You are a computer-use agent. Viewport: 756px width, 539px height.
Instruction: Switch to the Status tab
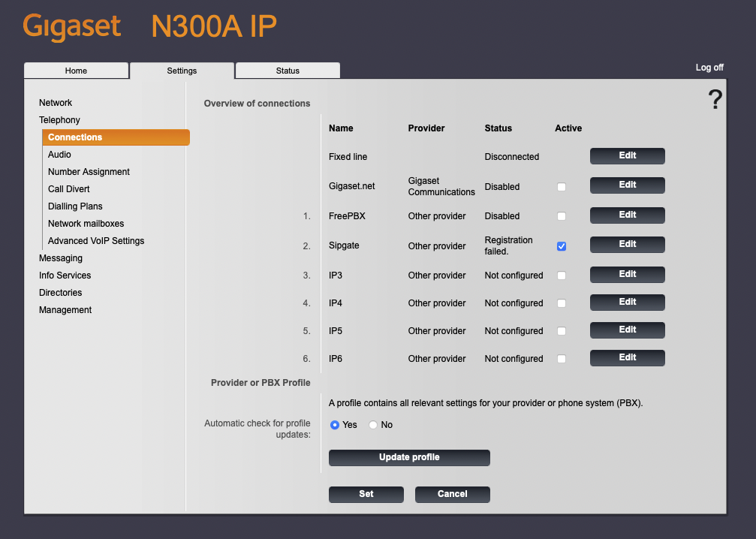(288, 71)
